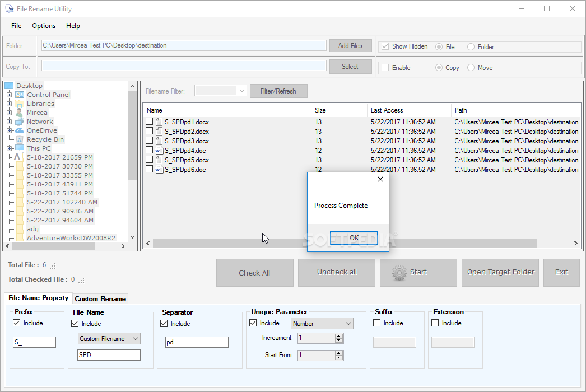The width and height of the screenshot is (586, 392).
Task: Click the Exit button
Action: tap(561, 273)
